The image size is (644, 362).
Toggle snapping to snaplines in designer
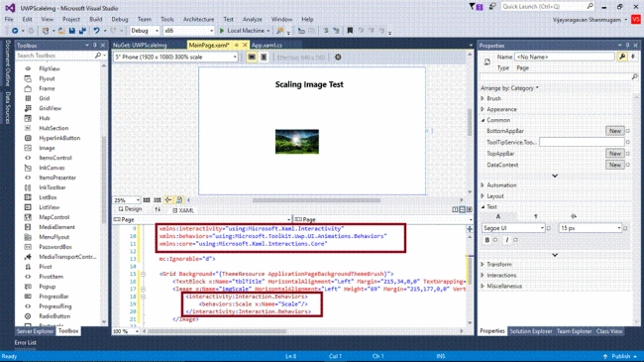(168, 200)
